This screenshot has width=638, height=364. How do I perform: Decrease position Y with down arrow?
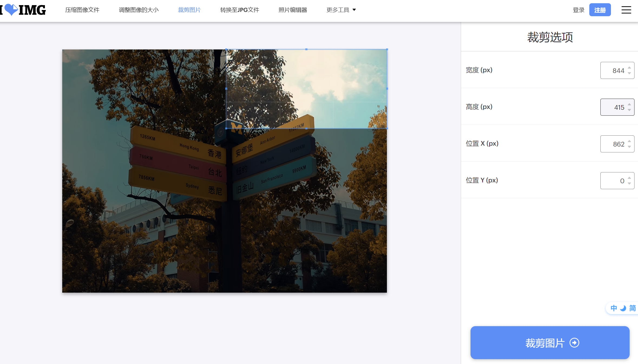click(x=629, y=183)
